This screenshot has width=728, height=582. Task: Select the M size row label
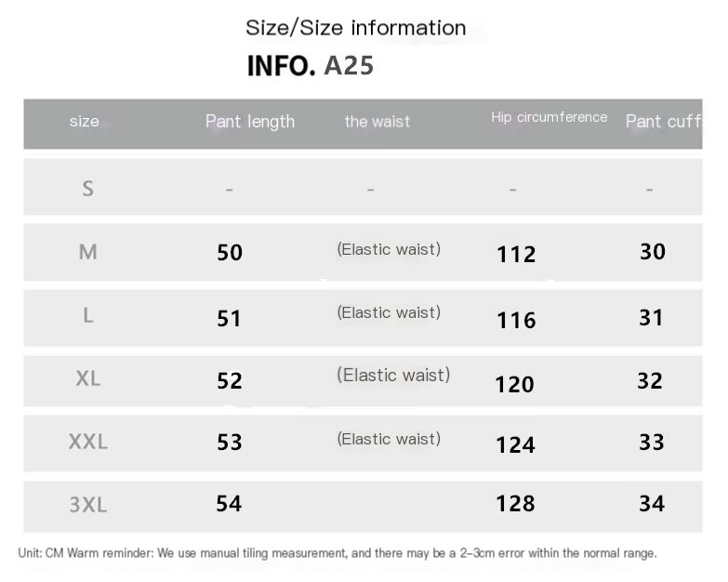pos(87,252)
